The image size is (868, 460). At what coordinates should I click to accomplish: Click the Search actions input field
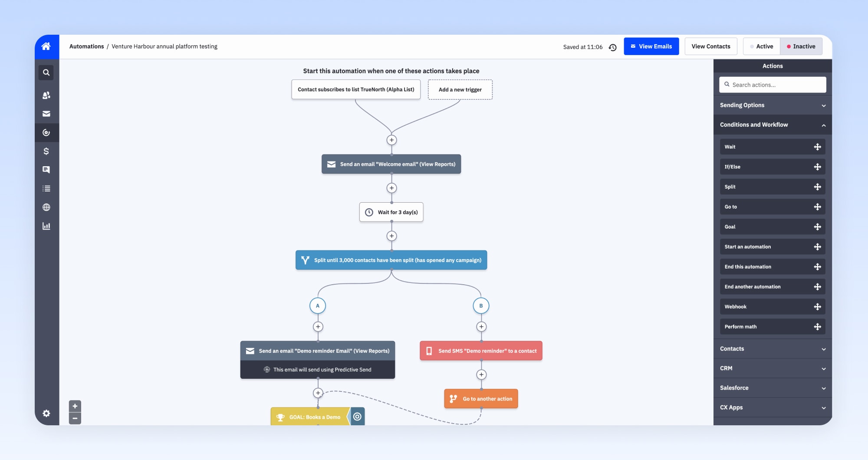[772, 85]
